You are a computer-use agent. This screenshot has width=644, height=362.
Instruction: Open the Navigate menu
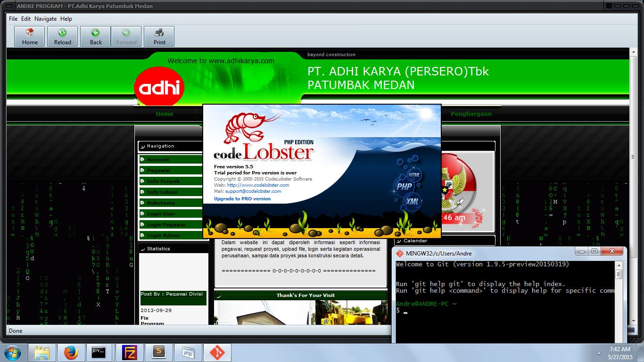pyautogui.click(x=45, y=19)
